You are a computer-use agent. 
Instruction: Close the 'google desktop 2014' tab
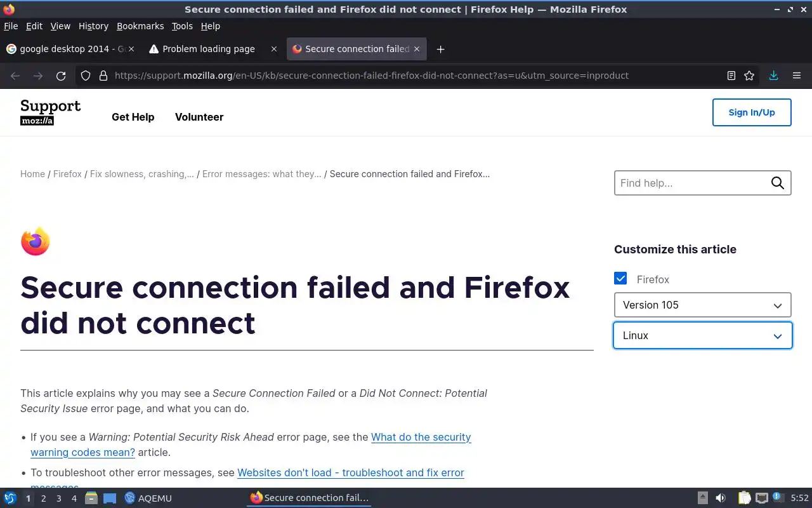click(x=131, y=49)
